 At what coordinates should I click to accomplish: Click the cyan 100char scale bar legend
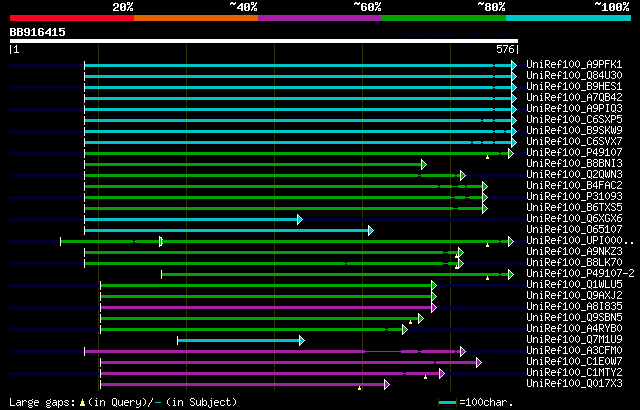coord(447,403)
